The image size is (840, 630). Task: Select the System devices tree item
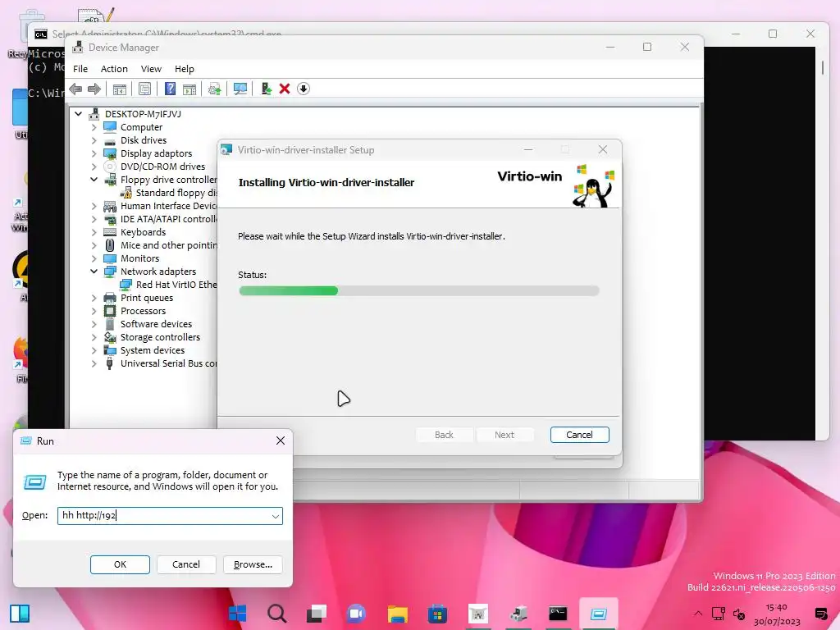pos(152,350)
